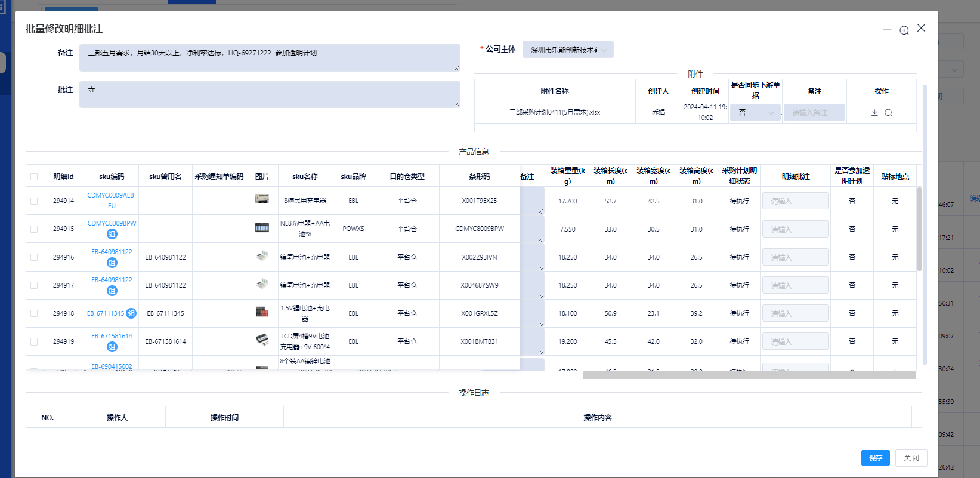Image resolution: width=980 pixels, height=478 pixels.
Task: Preview the attachment with the magnifier icon
Action: tap(888, 112)
